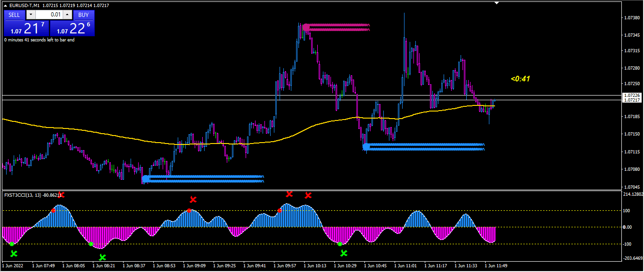Click the 1.07217 current price label
644x272 pixels.
pos(631,100)
